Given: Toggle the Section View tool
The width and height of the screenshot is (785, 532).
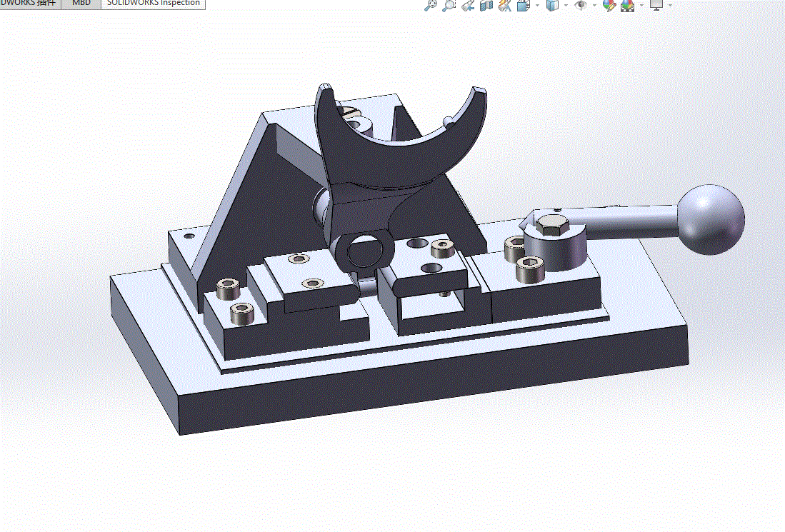Looking at the screenshot, I should (486, 6).
